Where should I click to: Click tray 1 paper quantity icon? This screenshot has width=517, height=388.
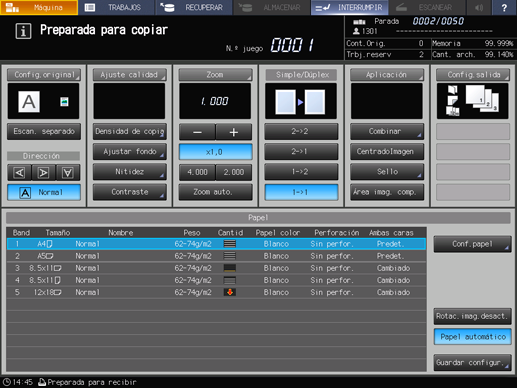pos(230,244)
